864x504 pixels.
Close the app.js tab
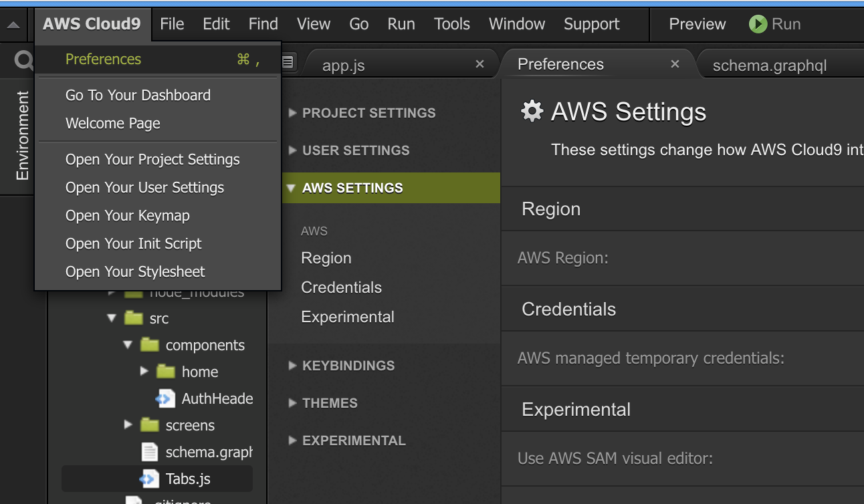[x=479, y=64]
